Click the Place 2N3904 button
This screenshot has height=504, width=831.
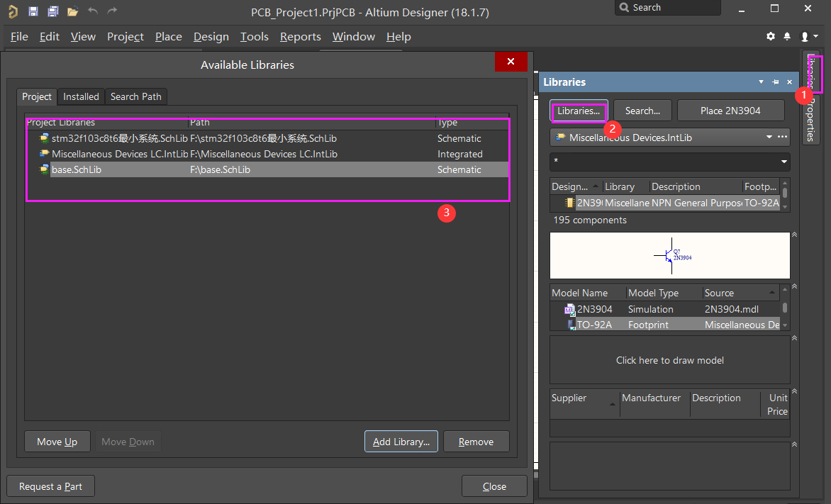(x=730, y=111)
